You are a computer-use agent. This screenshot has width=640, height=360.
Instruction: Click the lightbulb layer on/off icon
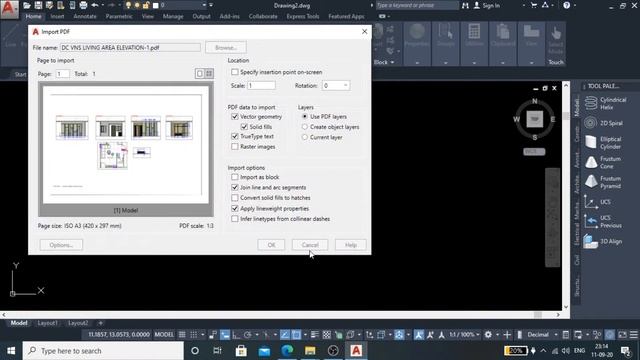point(128,5)
